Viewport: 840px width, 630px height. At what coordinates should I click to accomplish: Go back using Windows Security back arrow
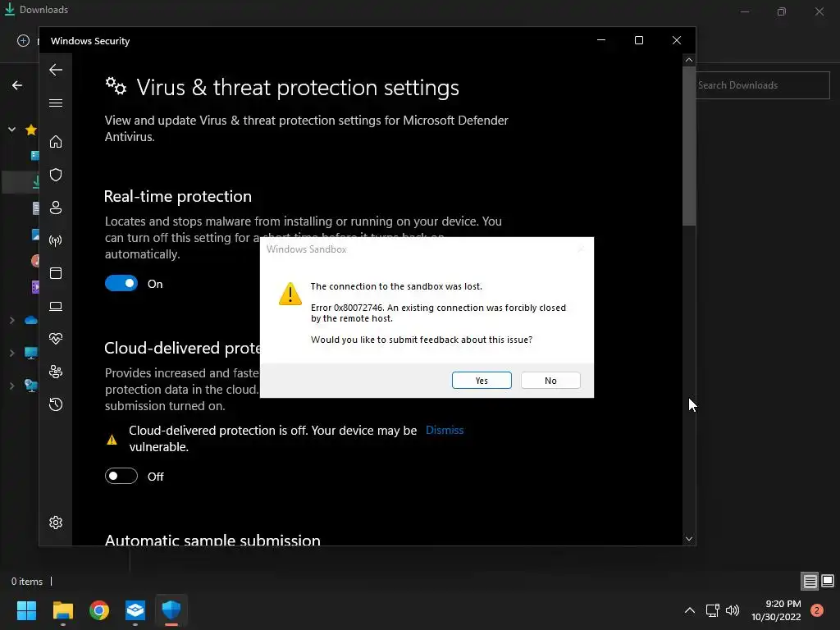56,70
